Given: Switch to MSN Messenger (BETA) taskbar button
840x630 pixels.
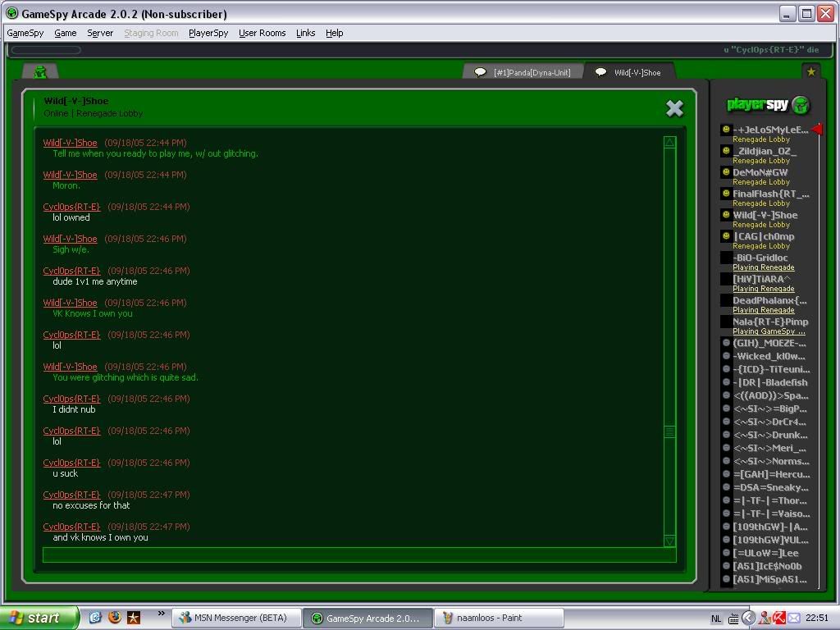Looking at the screenshot, I should coord(235,618).
